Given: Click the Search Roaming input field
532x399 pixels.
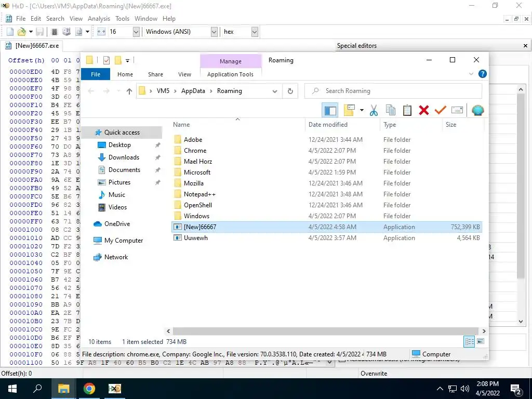Looking at the screenshot, I should click(x=393, y=91).
